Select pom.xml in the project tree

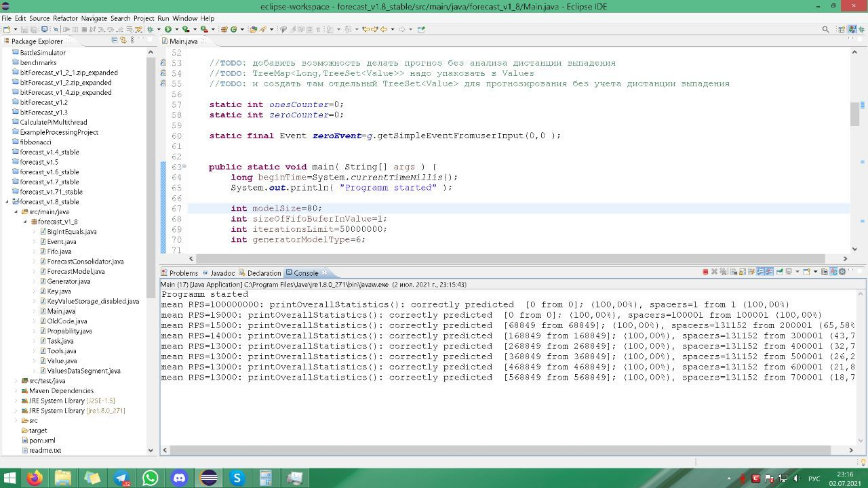point(41,440)
